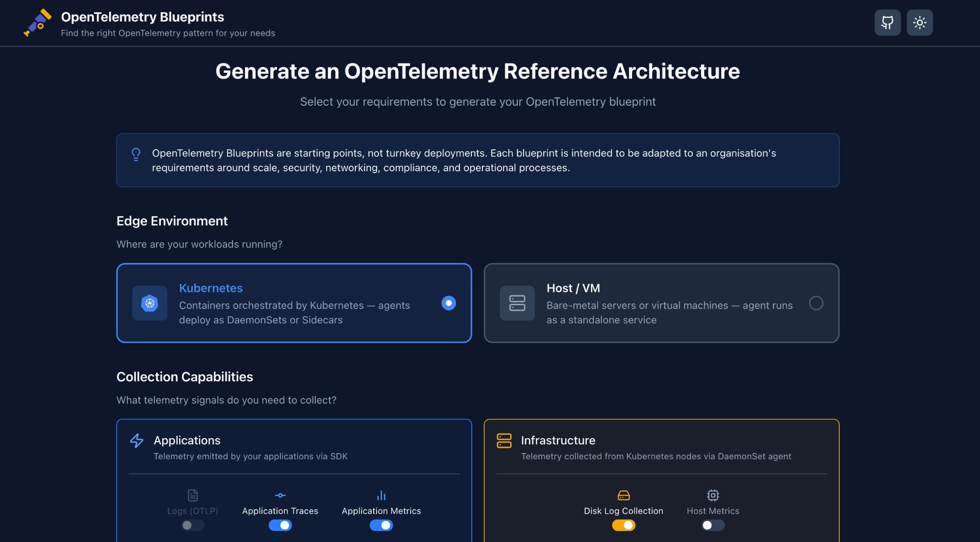Image resolution: width=980 pixels, height=542 pixels.
Task: Turn off Disk Log Collection
Action: click(623, 525)
